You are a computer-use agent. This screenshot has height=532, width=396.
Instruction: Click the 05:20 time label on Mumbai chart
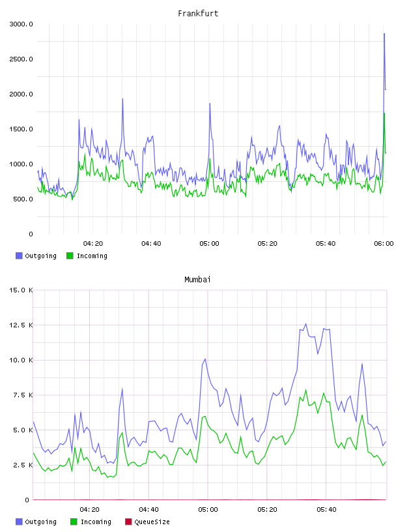tap(267, 510)
